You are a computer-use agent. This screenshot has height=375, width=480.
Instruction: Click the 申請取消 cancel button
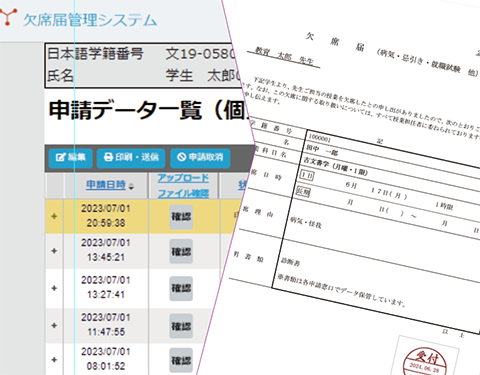click(200, 158)
